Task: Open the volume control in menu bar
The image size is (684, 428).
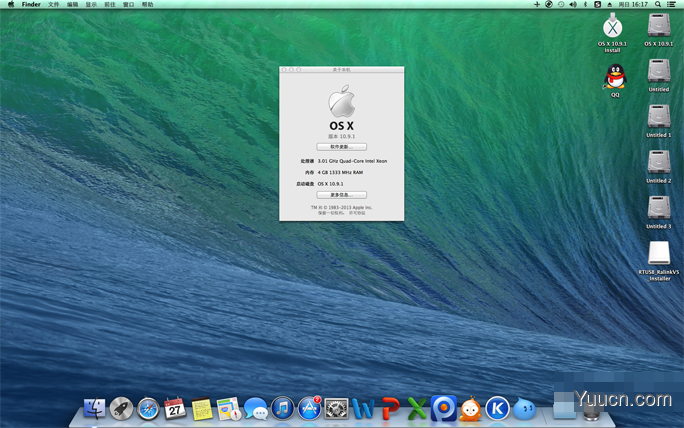Action: (573, 4)
